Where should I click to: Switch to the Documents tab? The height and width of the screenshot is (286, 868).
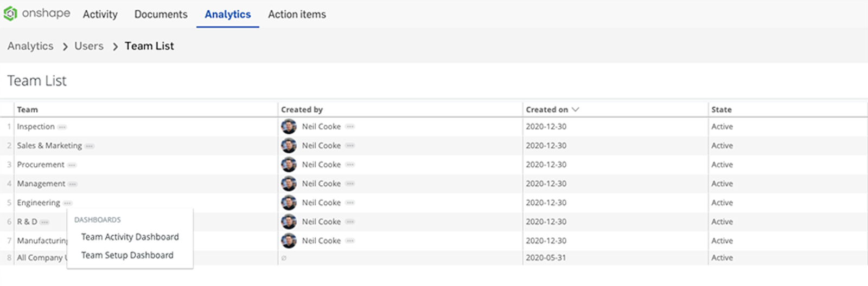(x=161, y=15)
